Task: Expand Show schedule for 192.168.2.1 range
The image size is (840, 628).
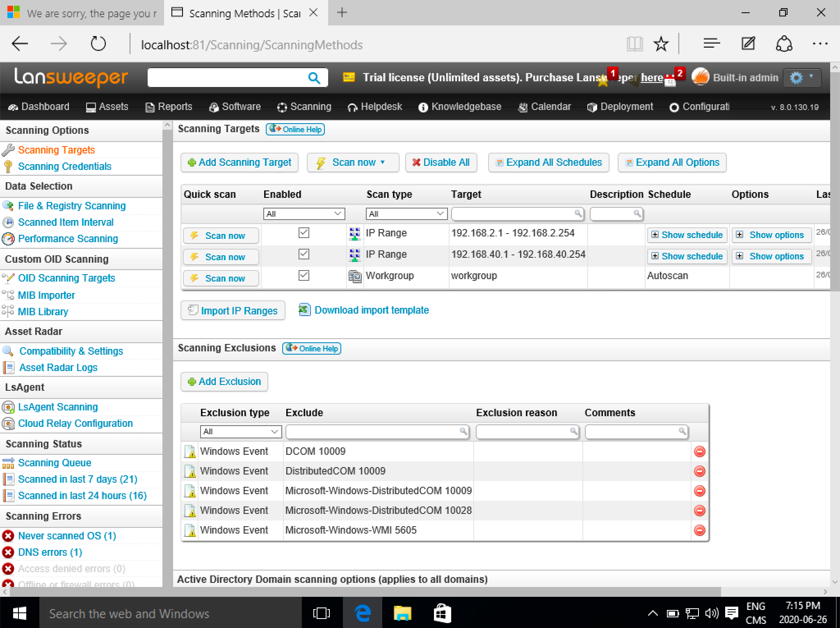Action: tap(687, 235)
